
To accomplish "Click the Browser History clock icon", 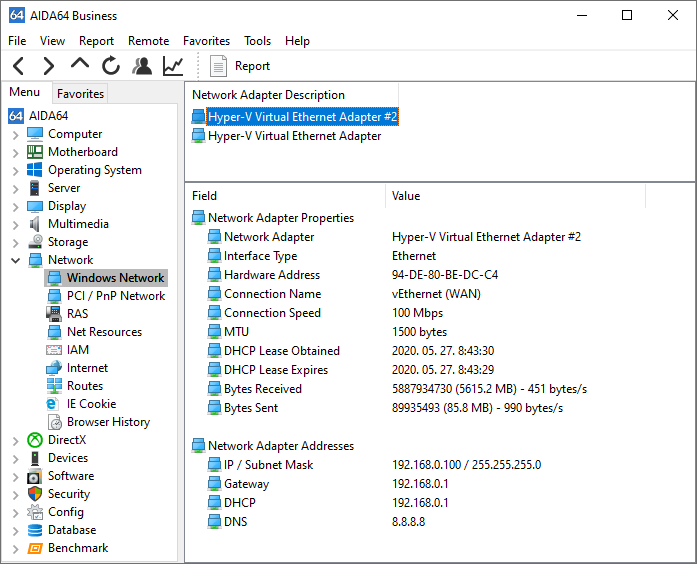I will 55,422.
